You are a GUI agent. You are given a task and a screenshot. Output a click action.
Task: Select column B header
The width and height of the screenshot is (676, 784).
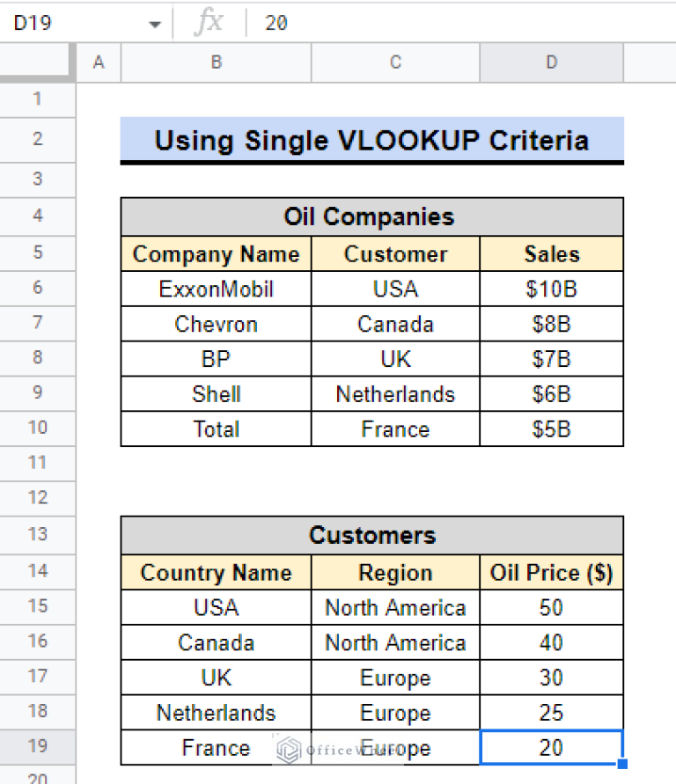click(x=215, y=62)
